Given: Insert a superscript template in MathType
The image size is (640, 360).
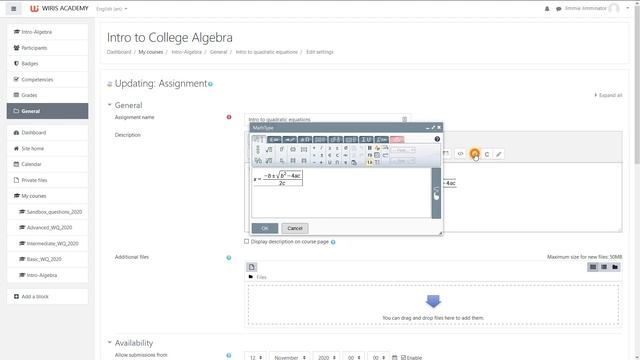Looking at the screenshot, I should [282, 149].
